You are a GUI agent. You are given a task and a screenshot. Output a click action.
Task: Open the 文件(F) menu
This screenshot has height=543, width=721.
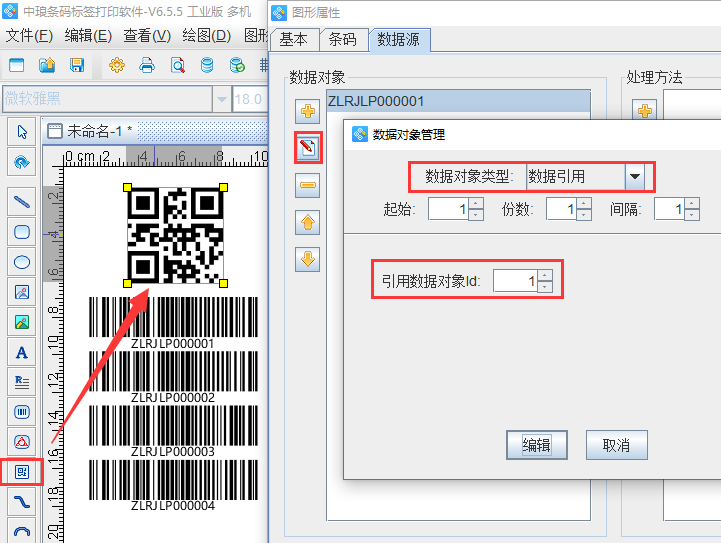pyautogui.click(x=29, y=36)
